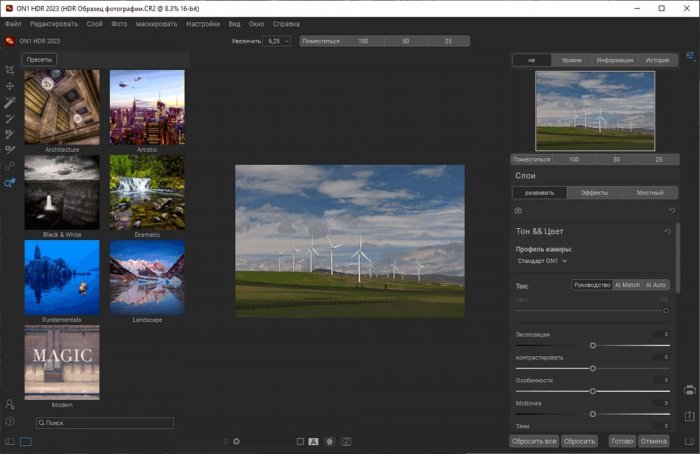The image size is (700, 454).
Task: Set navigator zoom to 50
Action: click(x=616, y=159)
